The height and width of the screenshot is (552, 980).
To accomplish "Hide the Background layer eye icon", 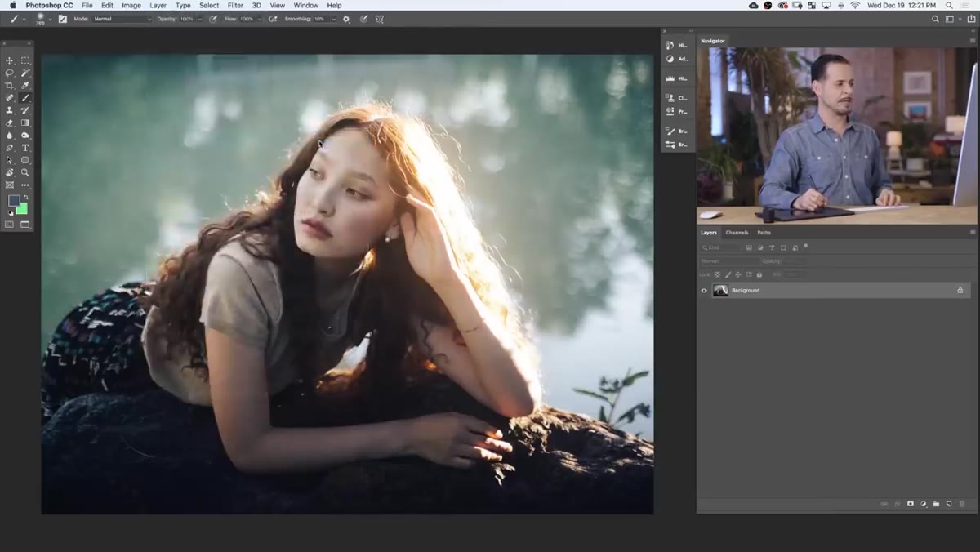I will pos(704,290).
